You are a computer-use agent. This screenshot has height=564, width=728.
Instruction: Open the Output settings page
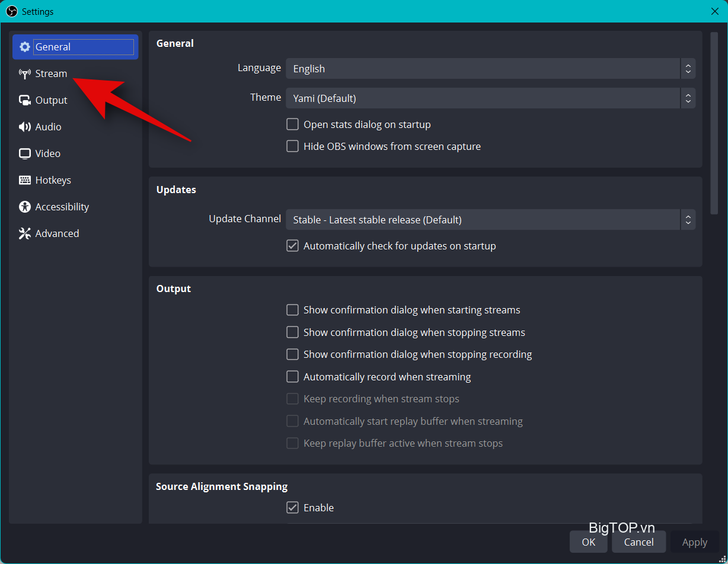[75, 100]
